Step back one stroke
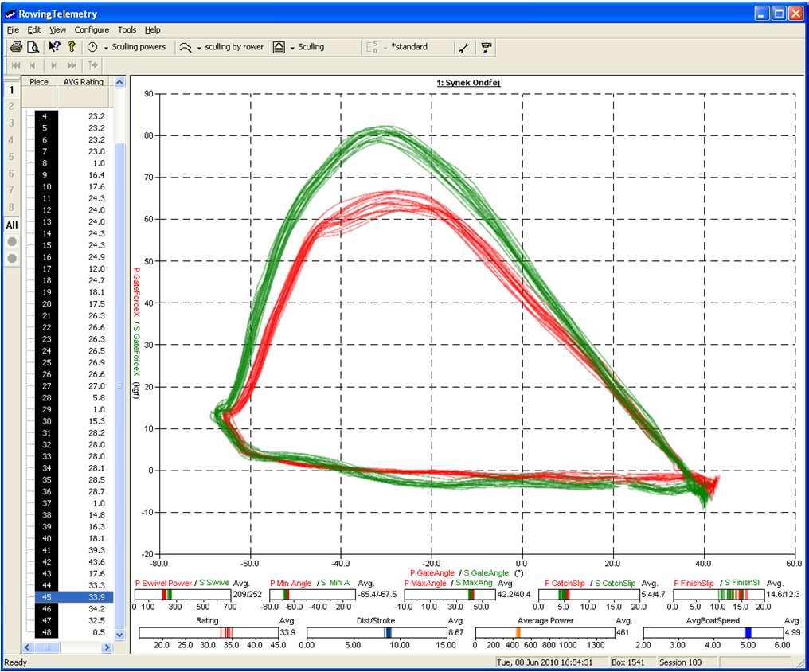This screenshot has width=809, height=672. coord(33,65)
